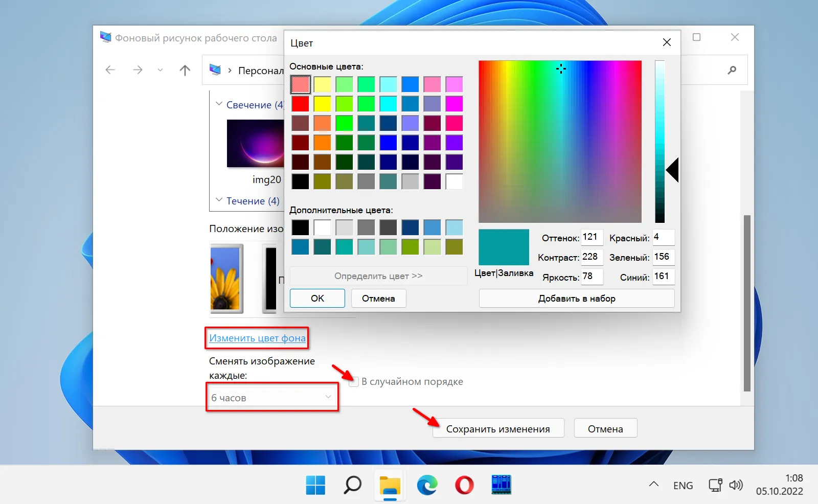Click OK in the color dialog
Viewport: 818px width, 504px height.
(x=317, y=298)
